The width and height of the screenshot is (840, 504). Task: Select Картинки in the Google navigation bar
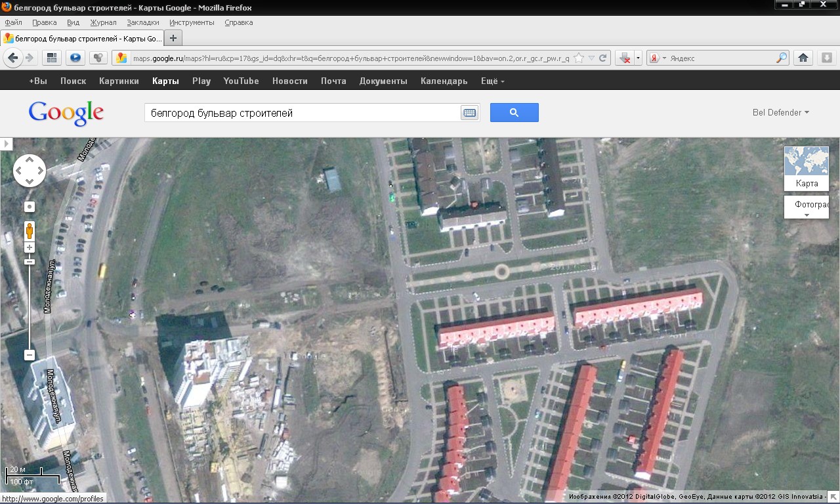click(119, 81)
